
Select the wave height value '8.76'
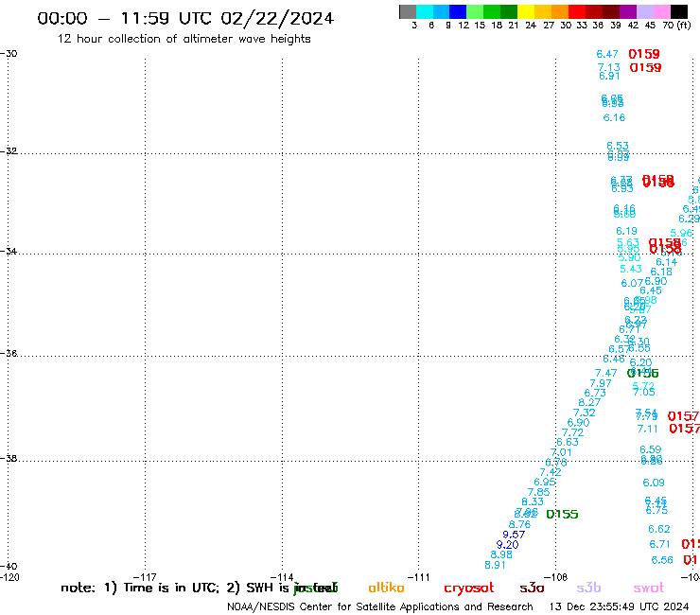pos(519,525)
